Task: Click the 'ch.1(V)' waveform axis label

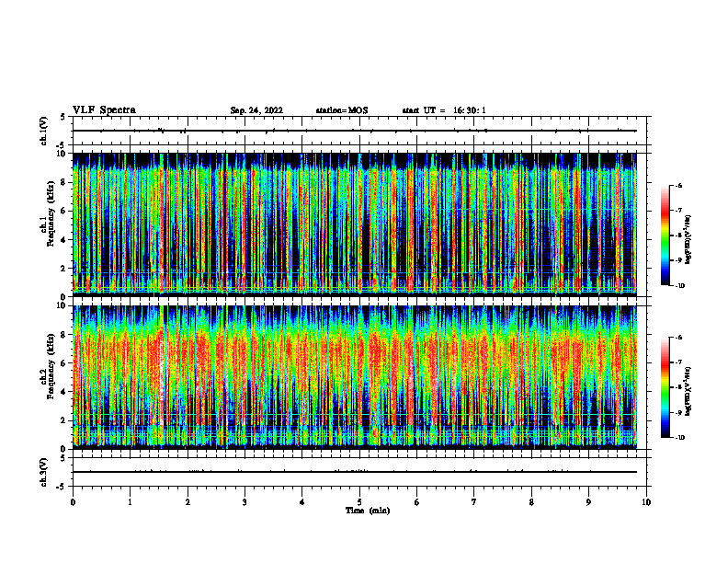Action: [x=44, y=131]
